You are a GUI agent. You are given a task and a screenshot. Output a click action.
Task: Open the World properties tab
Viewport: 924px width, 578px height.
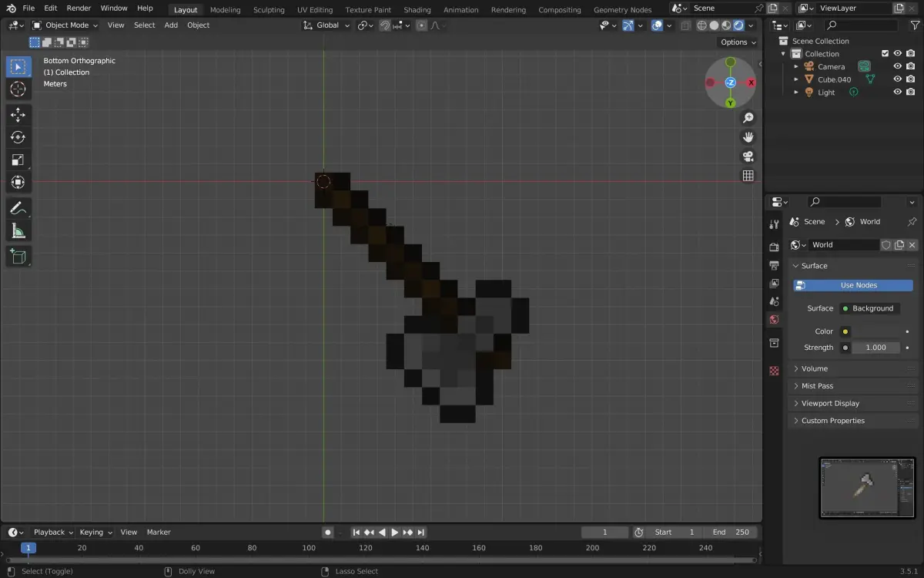click(x=774, y=319)
